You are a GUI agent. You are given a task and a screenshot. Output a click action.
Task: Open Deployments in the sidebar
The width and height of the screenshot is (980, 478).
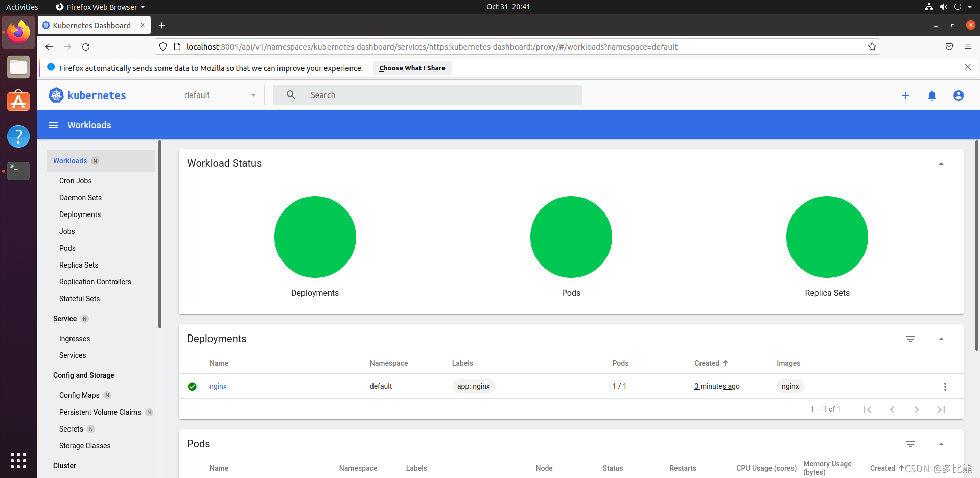point(80,214)
